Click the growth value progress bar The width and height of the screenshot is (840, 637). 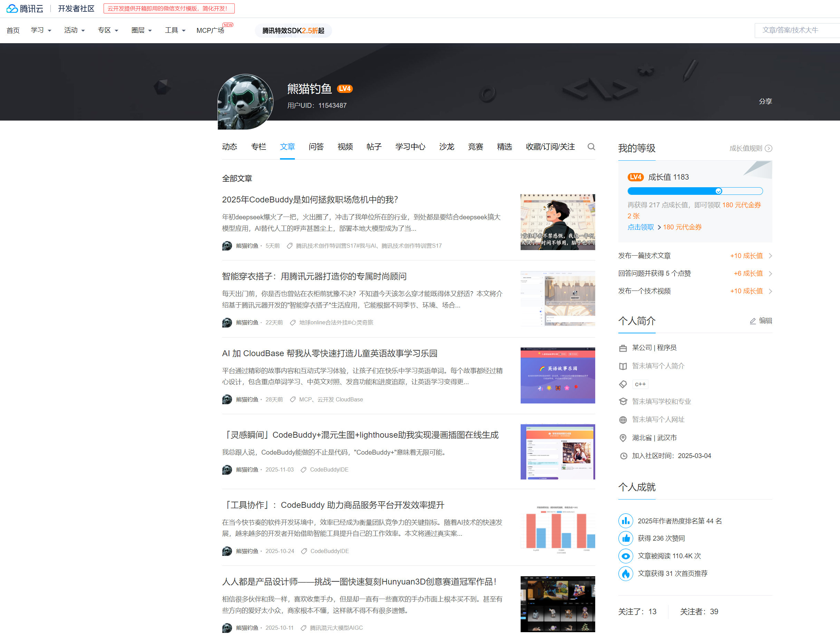pyautogui.click(x=695, y=191)
